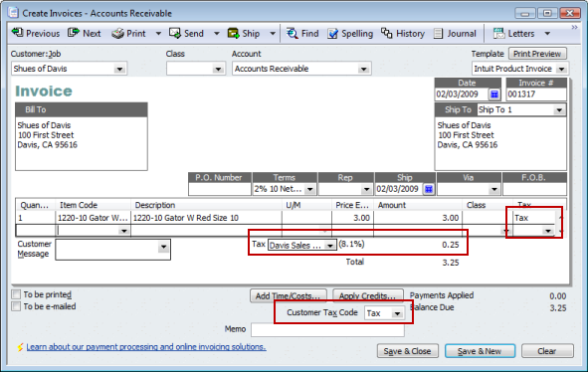
Task: Go to Previous invoice
Action: coord(36,34)
